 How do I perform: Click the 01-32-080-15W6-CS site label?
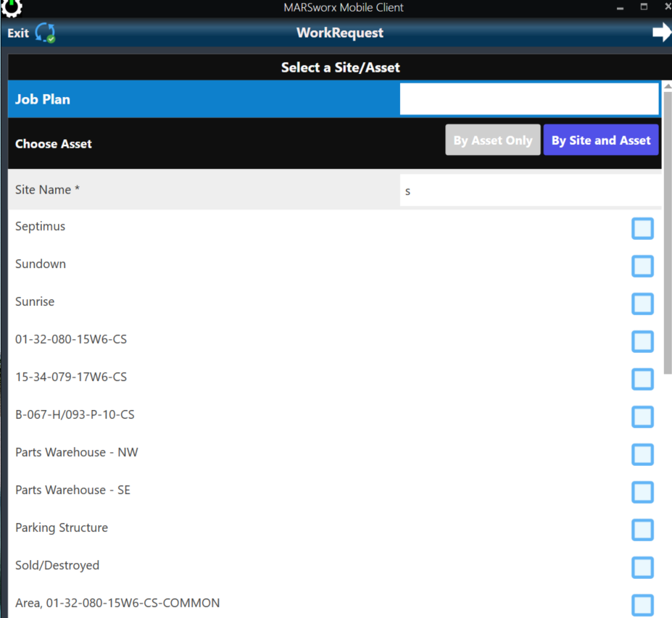coord(71,339)
